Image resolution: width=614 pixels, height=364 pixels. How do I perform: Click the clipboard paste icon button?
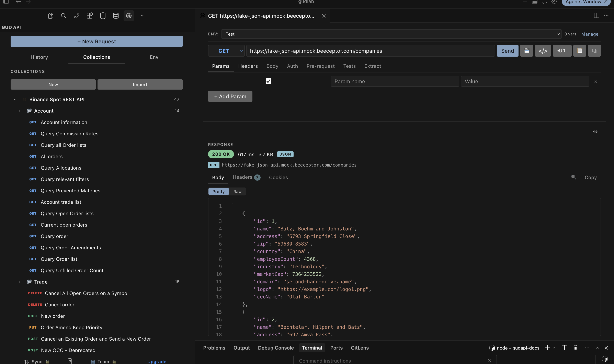click(x=580, y=51)
